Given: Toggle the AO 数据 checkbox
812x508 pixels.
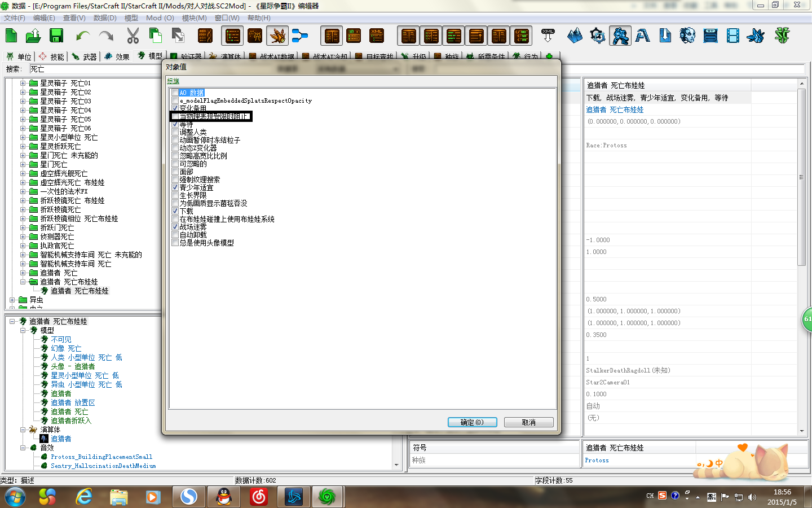Looking at the screenshot, I should coord(175,93).
